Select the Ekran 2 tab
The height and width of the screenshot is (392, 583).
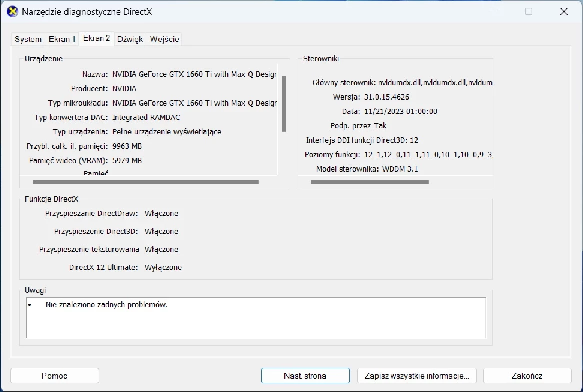pyautogui.click(x=96, y=38)
